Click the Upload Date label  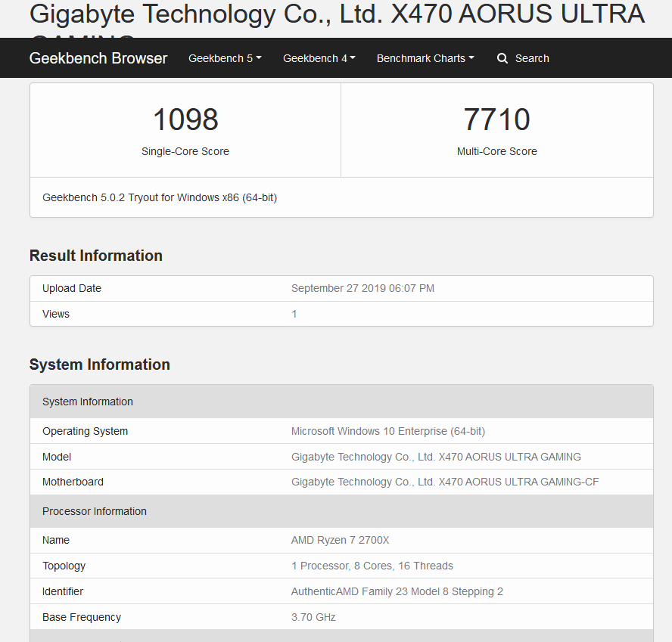coord(72,288)
